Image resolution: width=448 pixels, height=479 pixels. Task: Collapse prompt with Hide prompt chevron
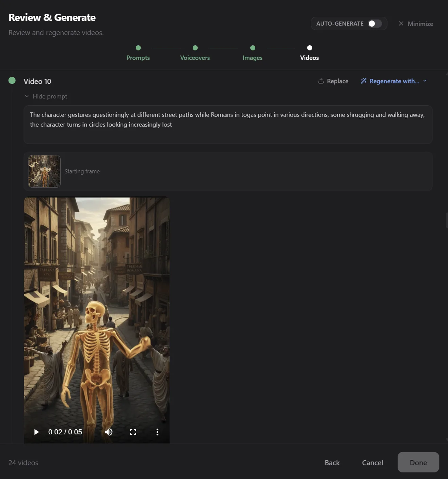[x=27, y=96]
